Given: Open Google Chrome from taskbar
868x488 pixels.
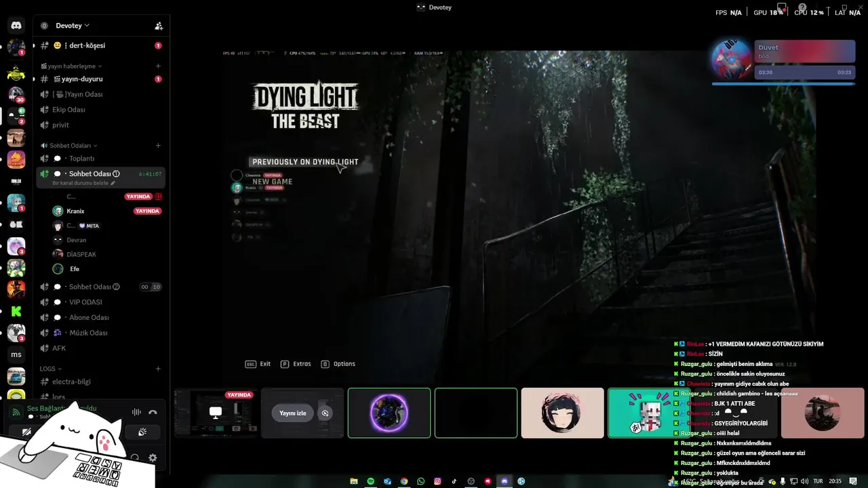Looking at the screenshot, I should (x=404, y=481).
